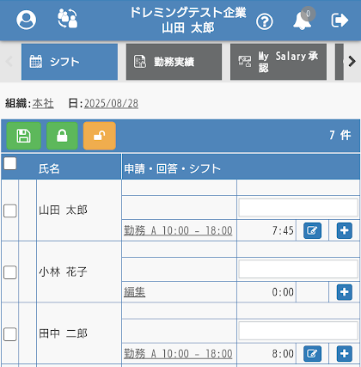Viewport: 361px width, 367px height.
Task: Click the green save floppy disk button
Action: coord(24,136)
